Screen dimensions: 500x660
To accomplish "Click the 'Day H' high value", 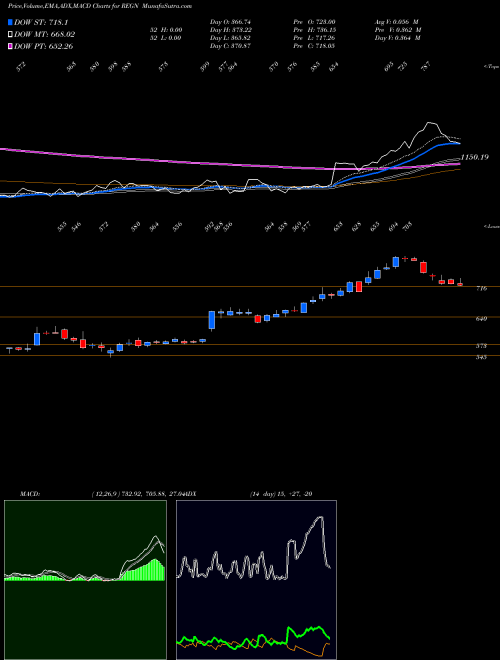I will (230, 30).
